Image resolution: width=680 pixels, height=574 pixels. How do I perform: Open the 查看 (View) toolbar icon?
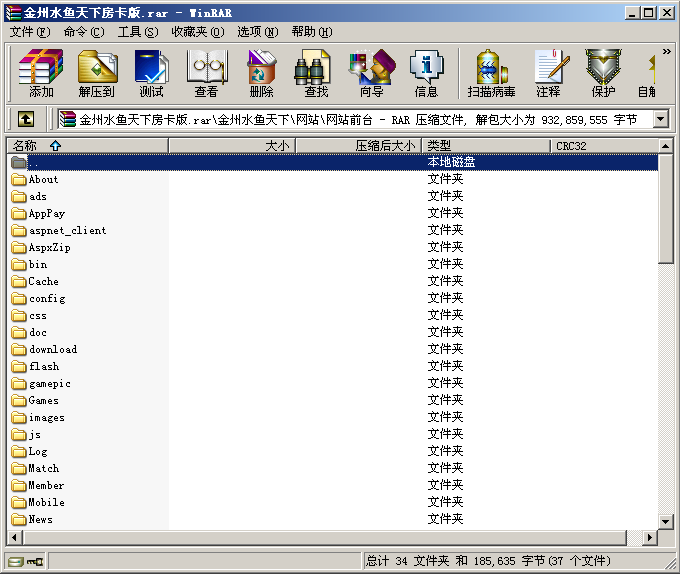(x=206, y=73)
